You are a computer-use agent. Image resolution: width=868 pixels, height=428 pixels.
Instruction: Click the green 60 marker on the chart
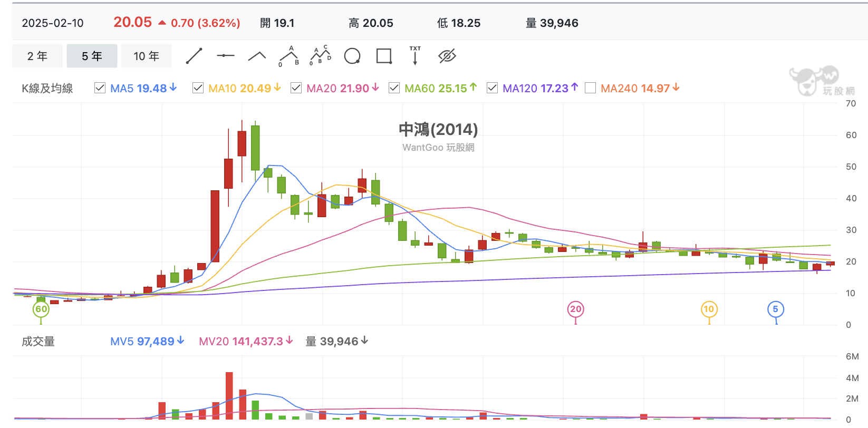click(41, 309)
